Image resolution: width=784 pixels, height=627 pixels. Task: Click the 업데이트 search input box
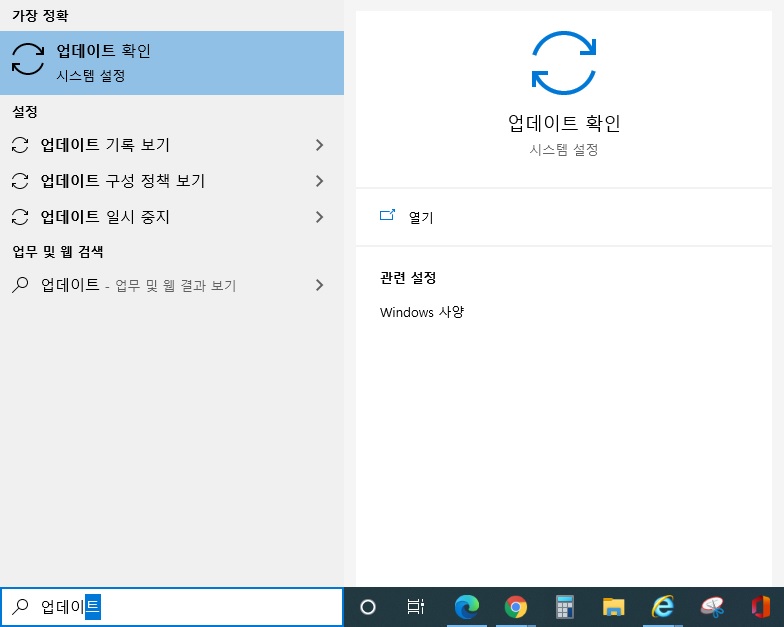click(172, 606)
